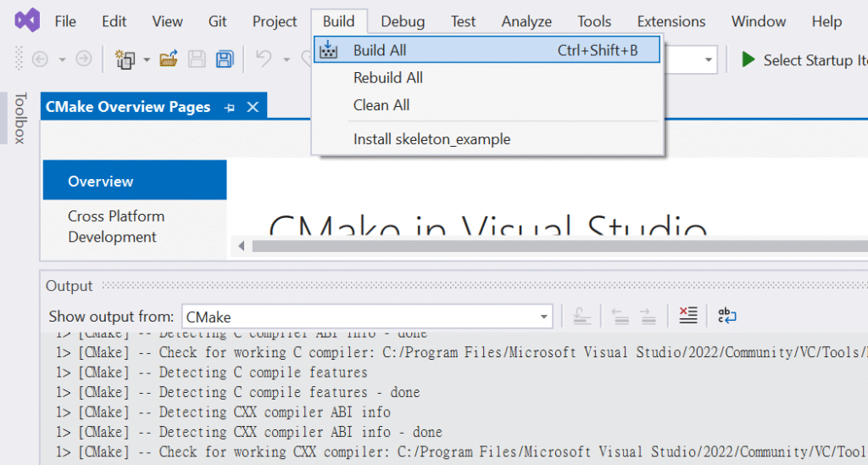Open the Analyze menu
The image size is (868, 465).
526,21
